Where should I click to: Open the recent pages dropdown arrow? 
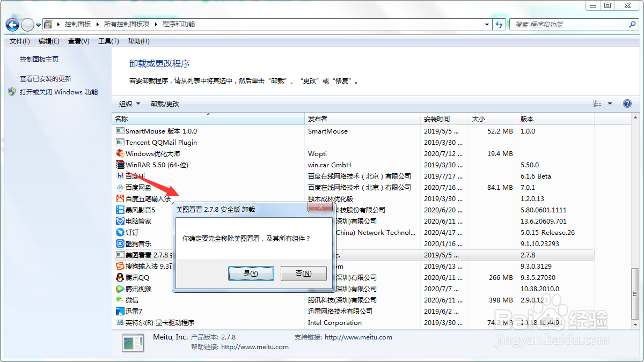(39, 25)
